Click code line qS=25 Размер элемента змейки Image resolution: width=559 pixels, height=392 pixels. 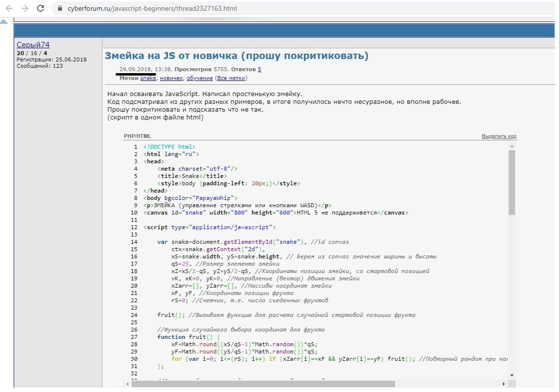[x=225, y=264]
